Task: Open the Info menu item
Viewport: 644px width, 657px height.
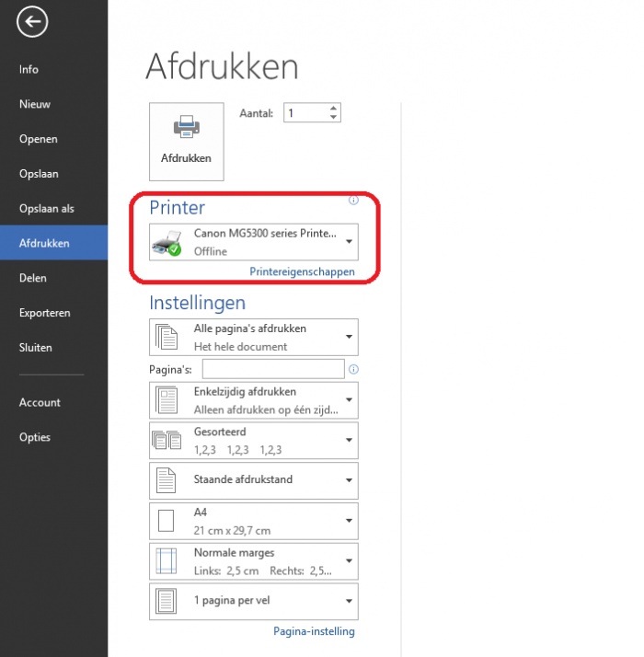Action: point(53,69)
